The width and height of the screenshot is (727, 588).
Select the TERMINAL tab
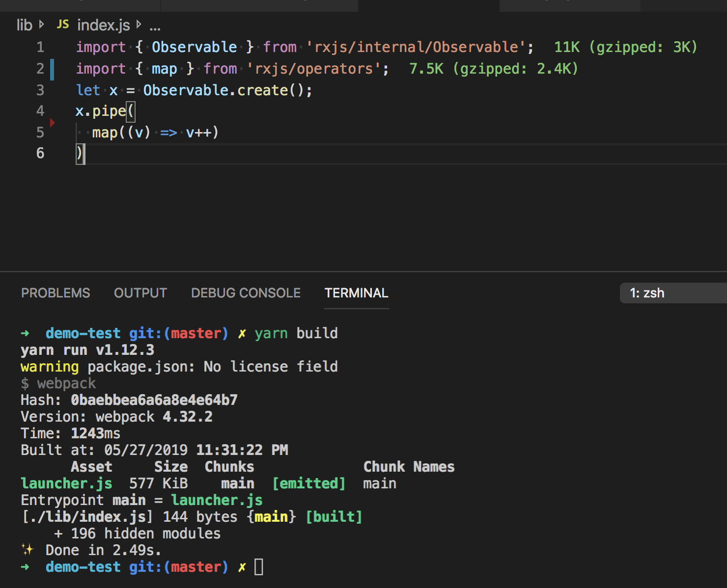click(357, 293)
